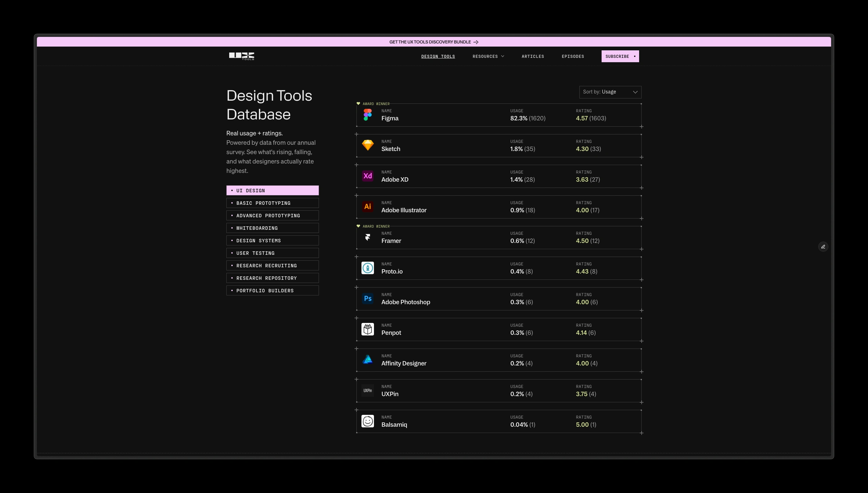
Task: Click the Adobe Photoshop Ps icon
Action: (367, 299)
